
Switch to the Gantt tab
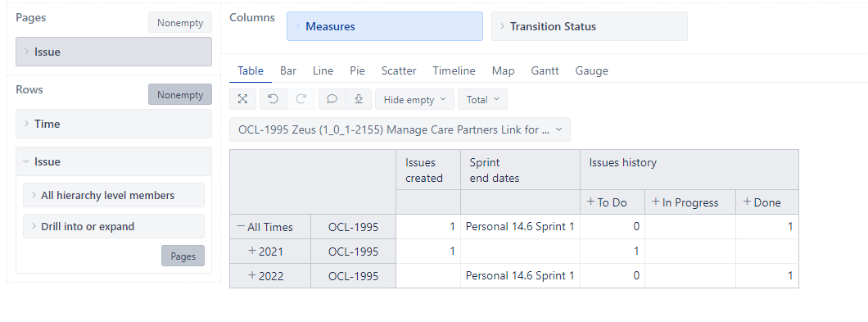pyautogui.click(x=545, y=70)
